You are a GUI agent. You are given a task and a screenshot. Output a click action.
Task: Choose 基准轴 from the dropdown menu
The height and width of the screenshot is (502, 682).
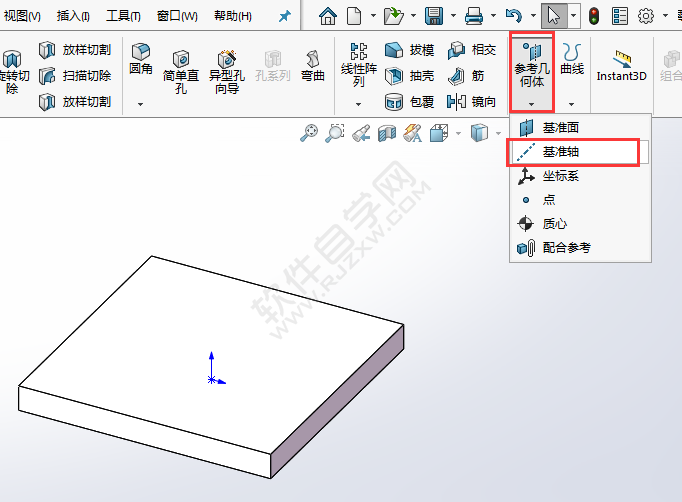pos(580,152)
